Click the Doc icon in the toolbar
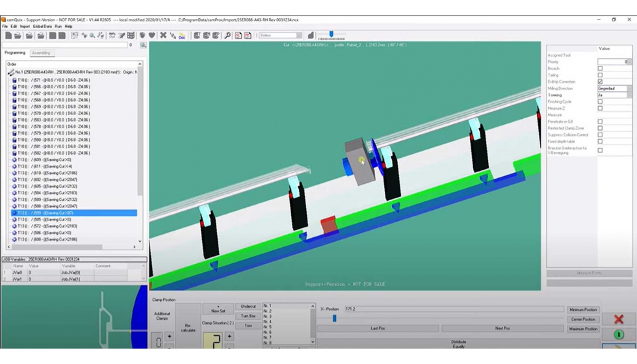Viewport: 637px width, 364px height. [x=181, y=36]
